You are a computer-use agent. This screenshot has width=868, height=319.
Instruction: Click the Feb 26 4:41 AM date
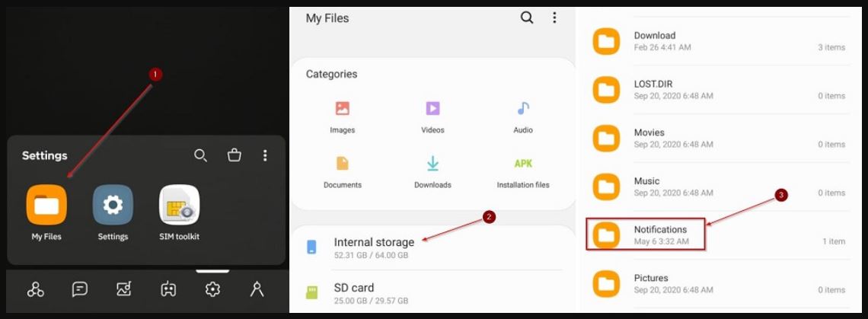662,48
